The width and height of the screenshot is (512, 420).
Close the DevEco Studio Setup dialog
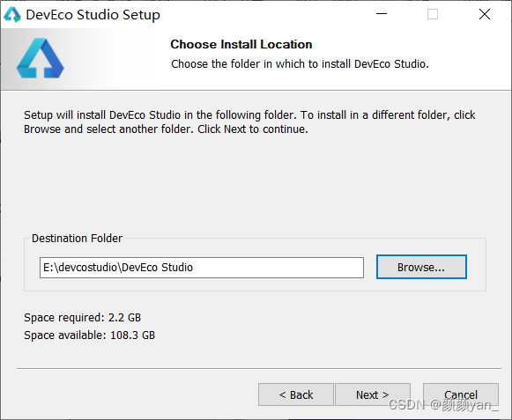click(485, 14)
